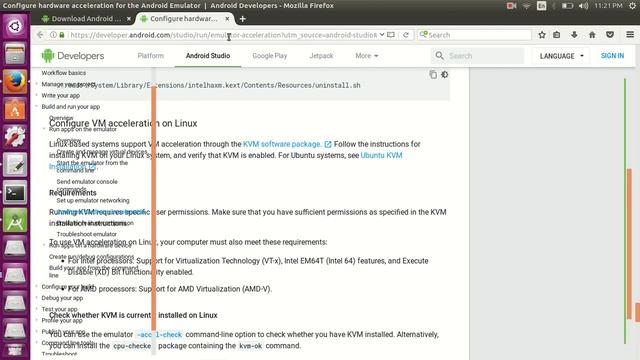
Task: Open Jetpack nav item
Action: (321, 56)
